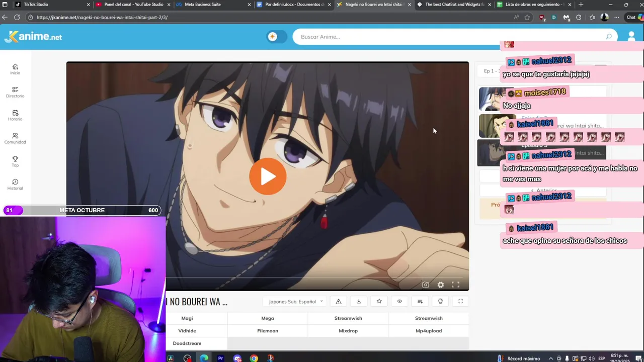
Task: Open the volume speaker icon in the tray
Action: coord(591,358)
